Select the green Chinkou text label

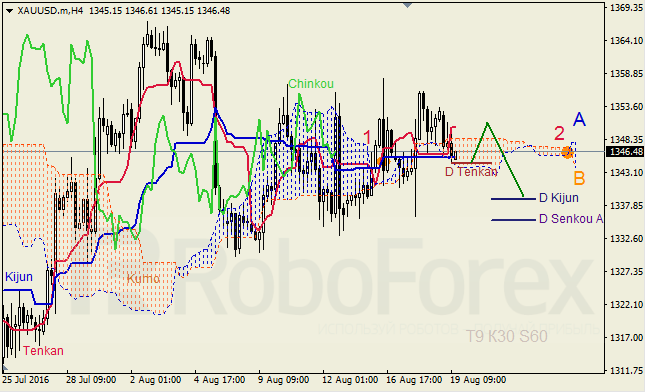(311, 84)
